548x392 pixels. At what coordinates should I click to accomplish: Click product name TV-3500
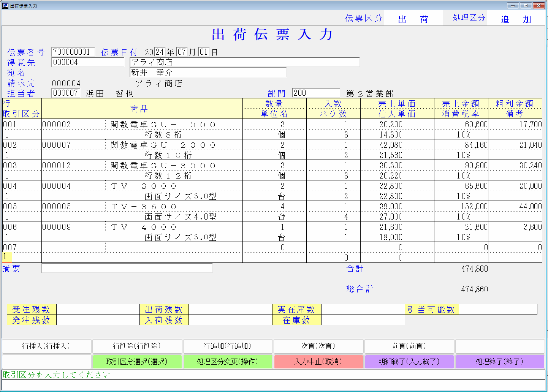(x=144, y=207)
